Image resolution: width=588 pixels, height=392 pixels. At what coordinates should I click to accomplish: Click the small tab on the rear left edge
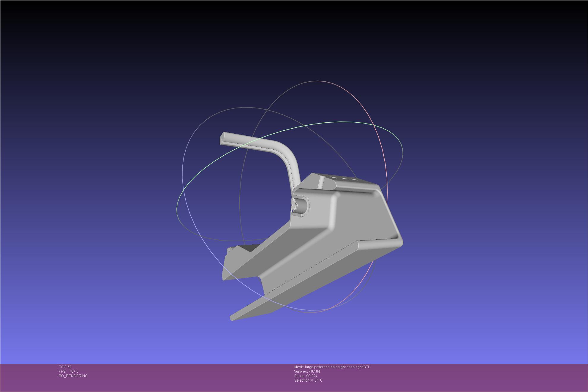tap(229, 250)
